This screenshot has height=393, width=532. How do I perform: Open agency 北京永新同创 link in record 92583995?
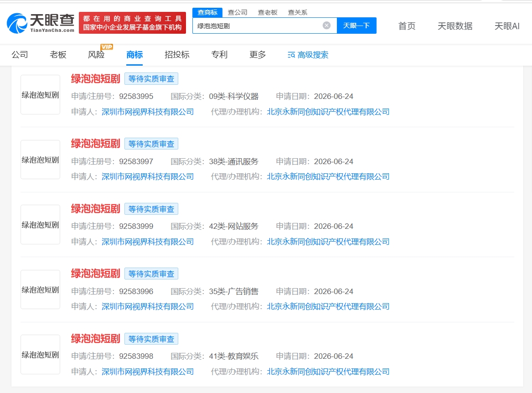(328, 112)
